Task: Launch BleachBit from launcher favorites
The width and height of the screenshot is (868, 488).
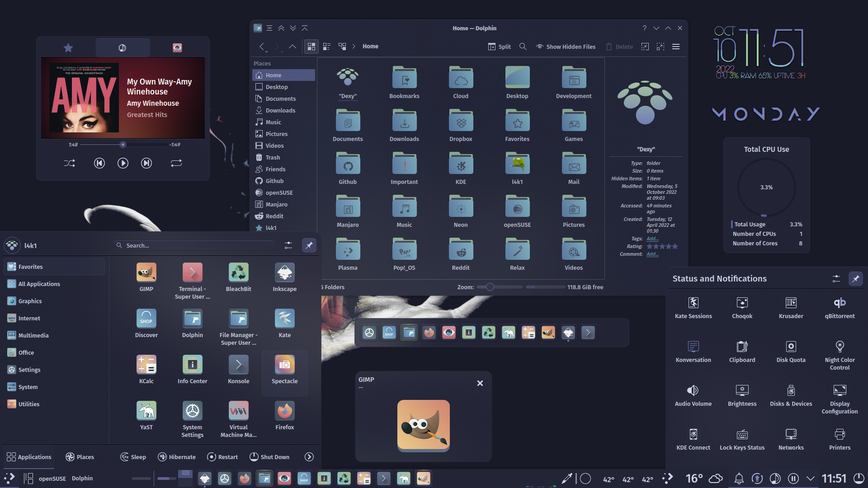Action: 239,278
